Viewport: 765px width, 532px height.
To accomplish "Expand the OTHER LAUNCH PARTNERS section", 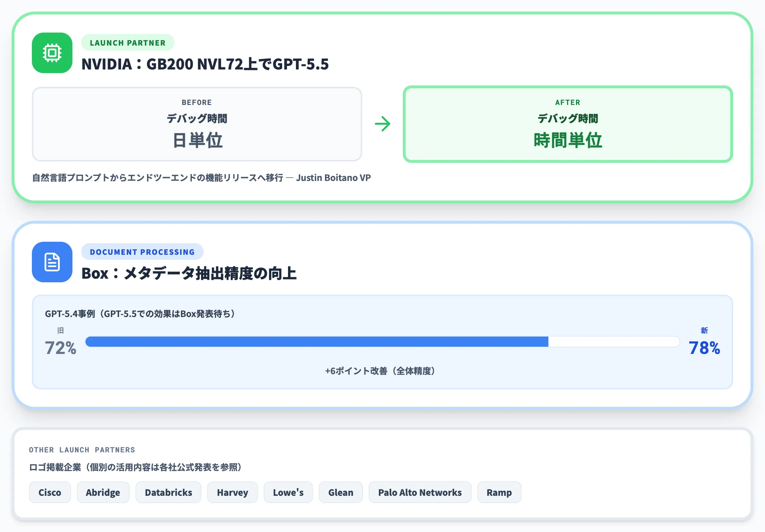I will click(x=82, y=450).
